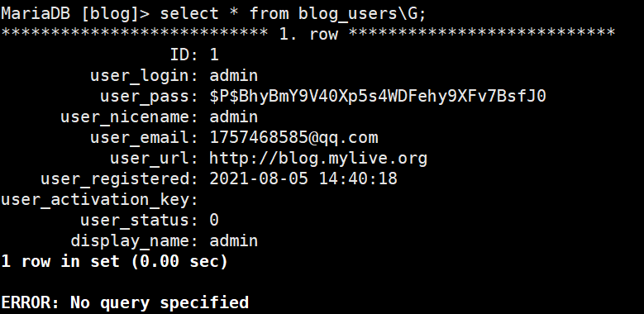This screenshot has width=644, height=314.
Task: Click the 'ERROR: No query specified' message
Action: 125,302
